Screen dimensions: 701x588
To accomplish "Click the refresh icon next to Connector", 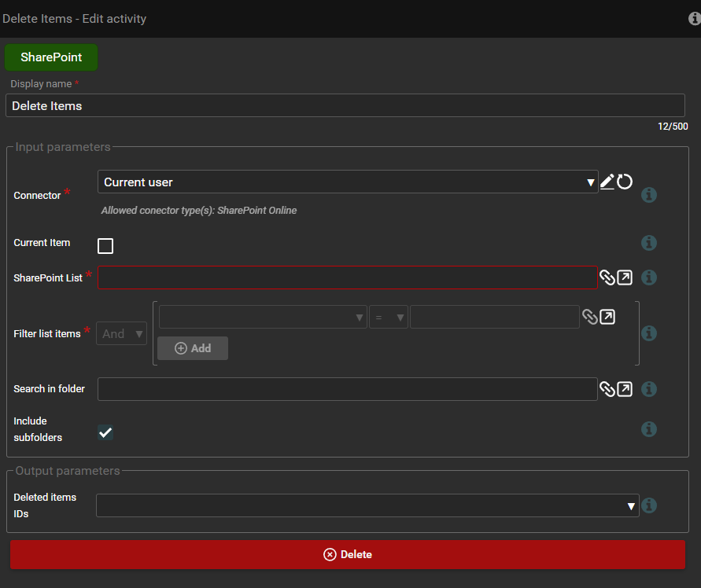I will click(x=625, y=182).
